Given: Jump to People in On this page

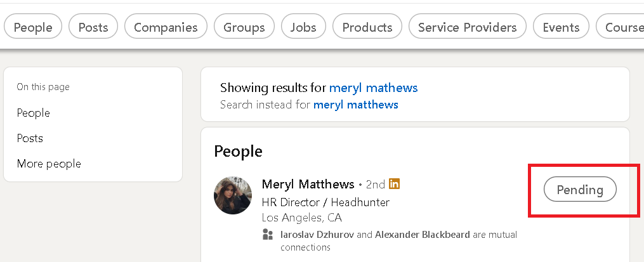Looking at the screenshot, I should [33, 113].
